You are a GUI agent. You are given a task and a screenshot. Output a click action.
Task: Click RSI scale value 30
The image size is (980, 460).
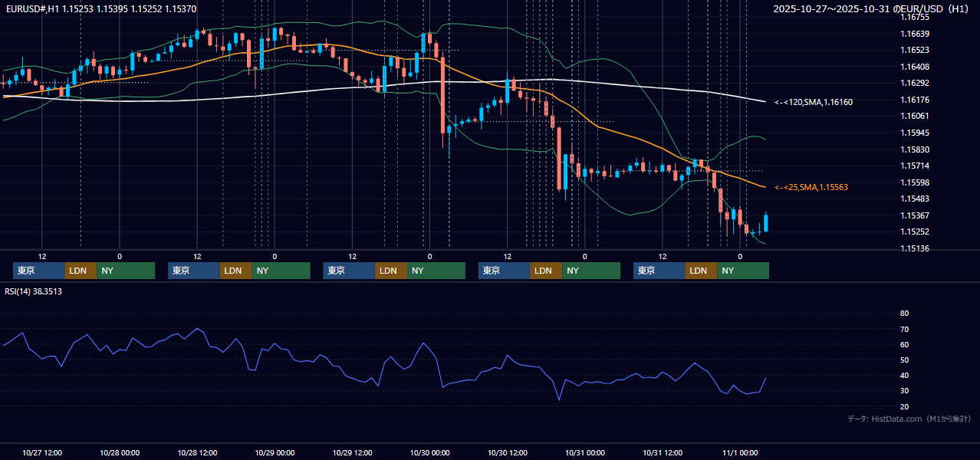[x=904, y=391]
